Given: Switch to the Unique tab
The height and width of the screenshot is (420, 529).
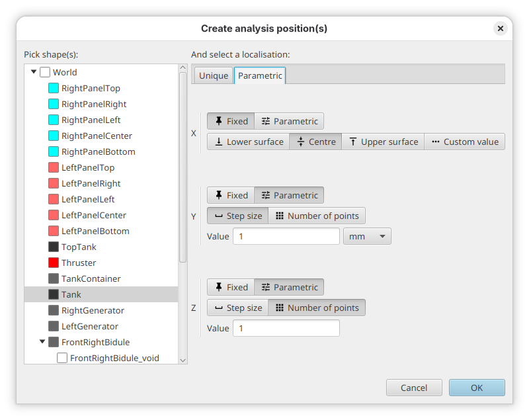Looking at the screenshot, I should (213, 75).
